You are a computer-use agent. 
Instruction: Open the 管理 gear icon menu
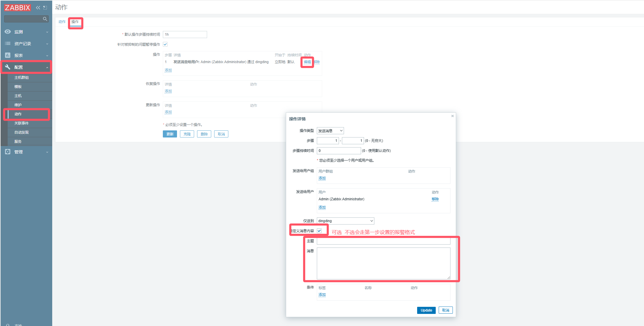pos(8,152)
